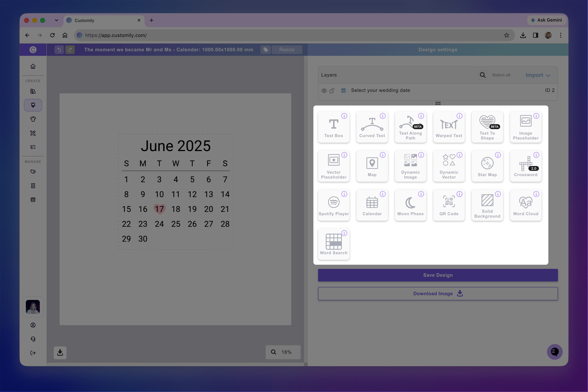This screenshot has height=392, width=588.
Task: Add a Word Cloud element
Action: pos(526,205)
